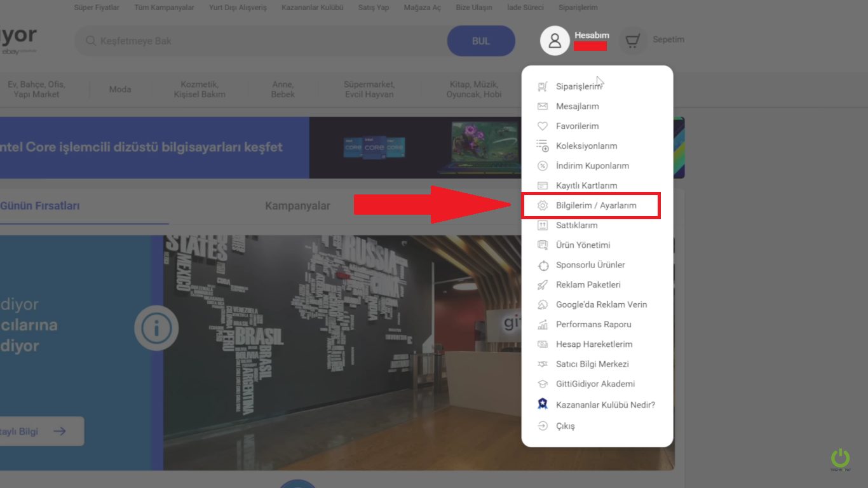
Task: Select Sattıklarım from the account menu
Action: click(x=576, y=225)
